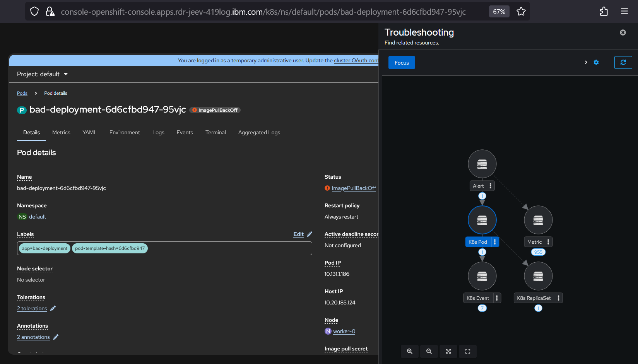Viewport: 638px width, 364px height.
Task: Edit the pod labels
Action: click(x=298, y=234)
